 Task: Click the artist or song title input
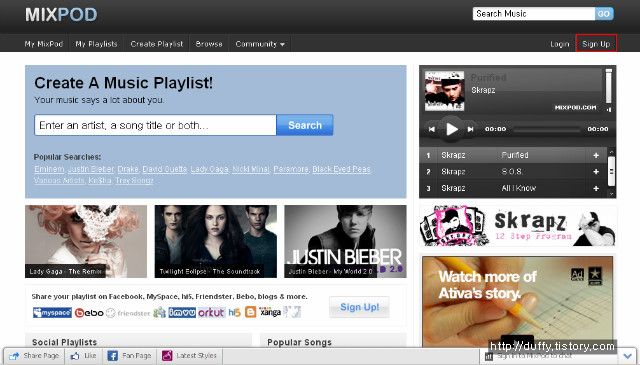pyautogui.click(x=155, y=125)
